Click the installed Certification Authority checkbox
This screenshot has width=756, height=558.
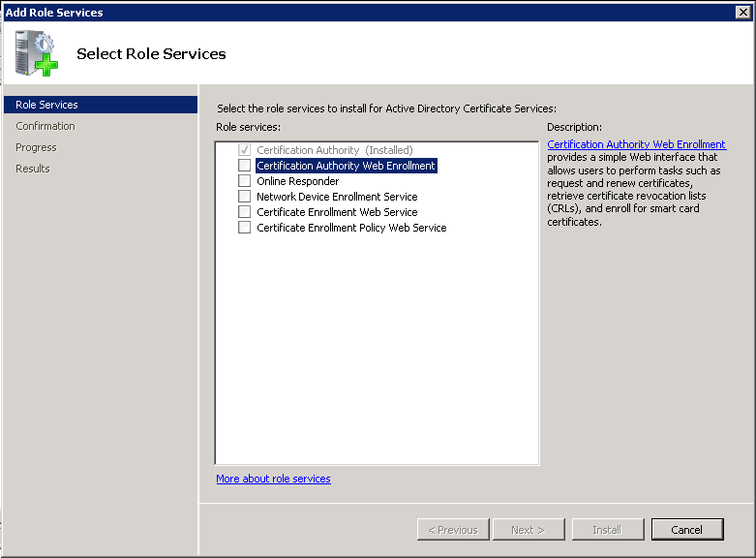click(245, 150)
